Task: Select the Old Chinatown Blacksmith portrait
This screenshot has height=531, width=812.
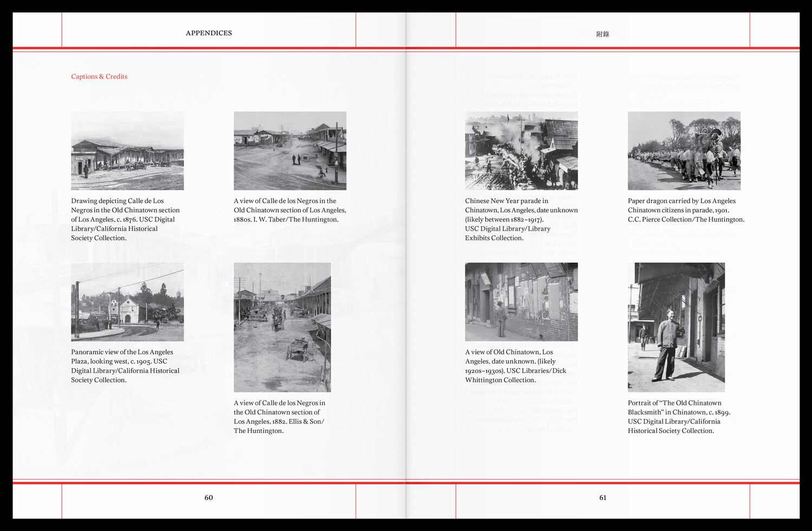Action: (x=676, y=327)
